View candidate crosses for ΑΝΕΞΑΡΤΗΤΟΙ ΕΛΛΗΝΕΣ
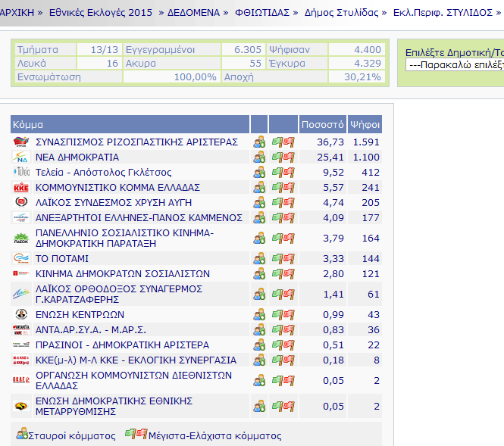The height and width of the screenshot is (446, 504). pos(259,217)
